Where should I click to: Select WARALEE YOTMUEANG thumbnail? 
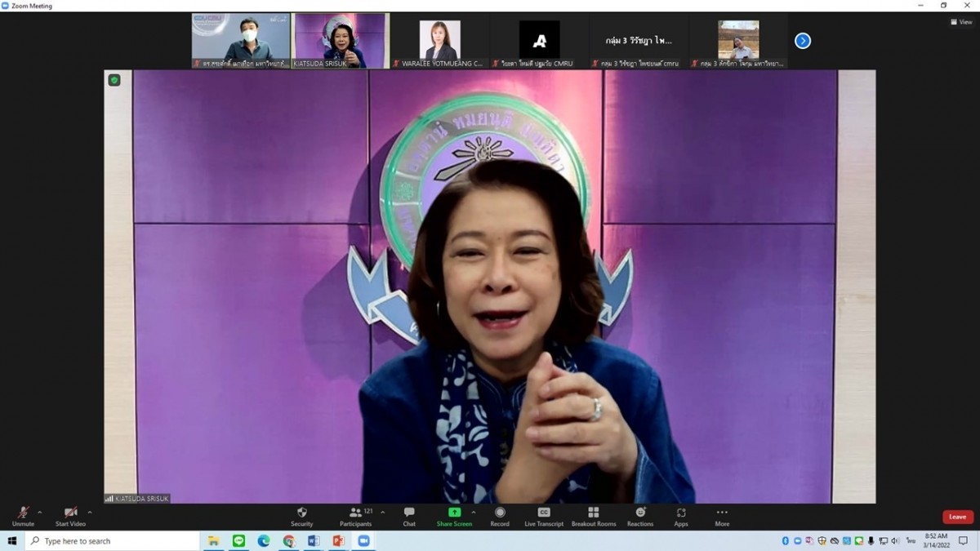coord(440,41)
